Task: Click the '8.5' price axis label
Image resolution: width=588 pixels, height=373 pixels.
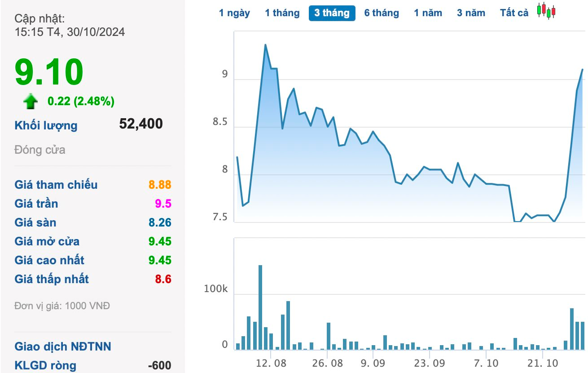Action: (x=220, y=122)
